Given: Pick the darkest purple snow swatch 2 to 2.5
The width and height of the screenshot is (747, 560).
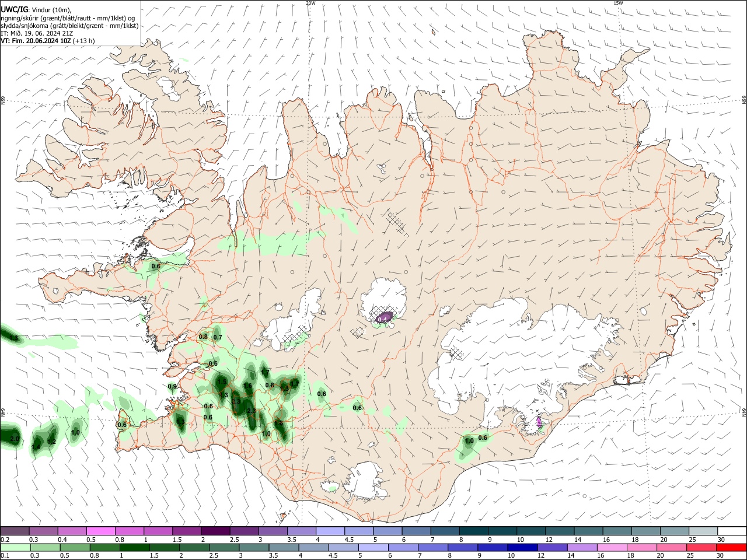Looking at the screenshot, I should 215,531.
